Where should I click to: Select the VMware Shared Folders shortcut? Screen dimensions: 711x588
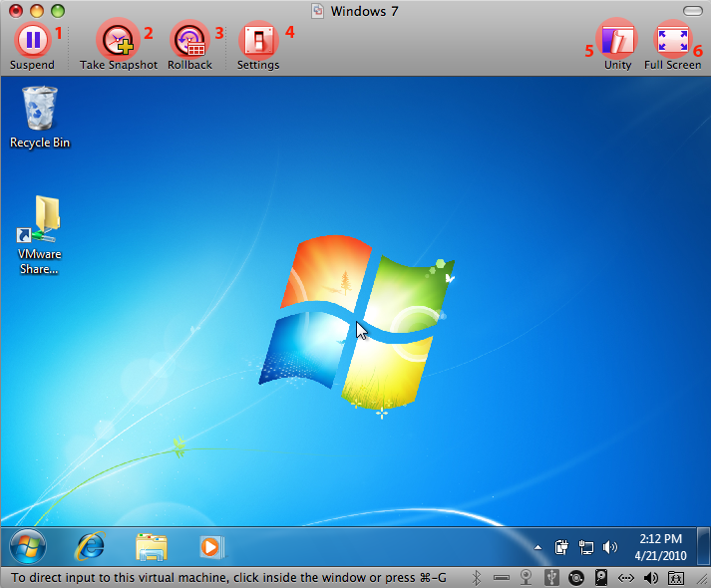tap(40, 234)
